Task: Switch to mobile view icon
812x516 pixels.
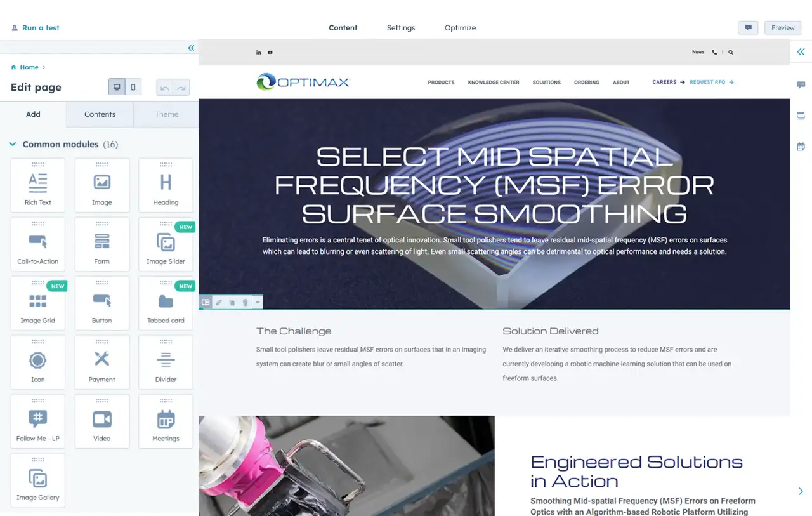Action: (x=133, y=88)
